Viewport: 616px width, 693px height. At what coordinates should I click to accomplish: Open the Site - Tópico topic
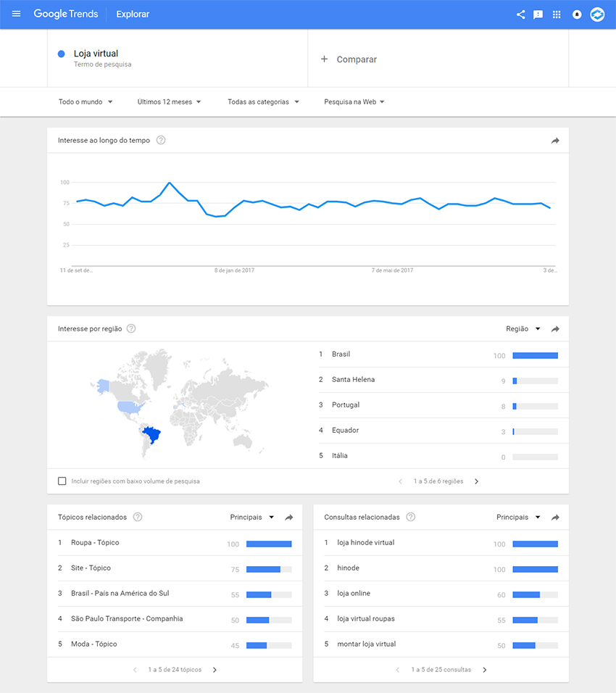click(175, 568)
